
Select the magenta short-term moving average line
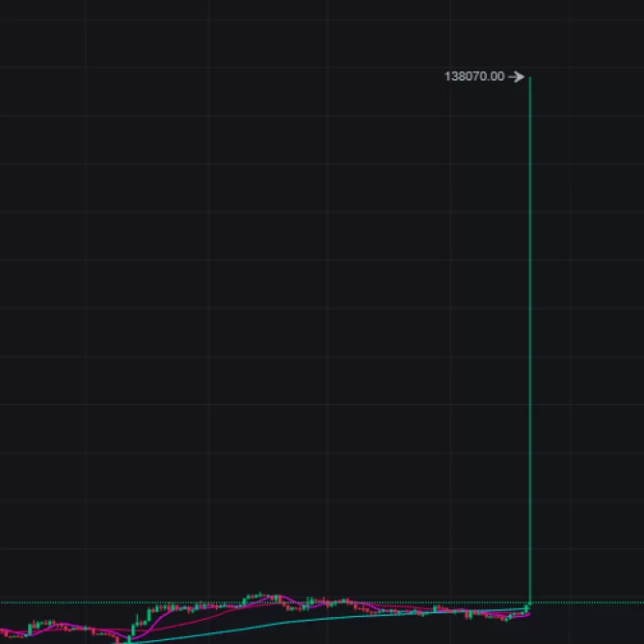[162, 611]
